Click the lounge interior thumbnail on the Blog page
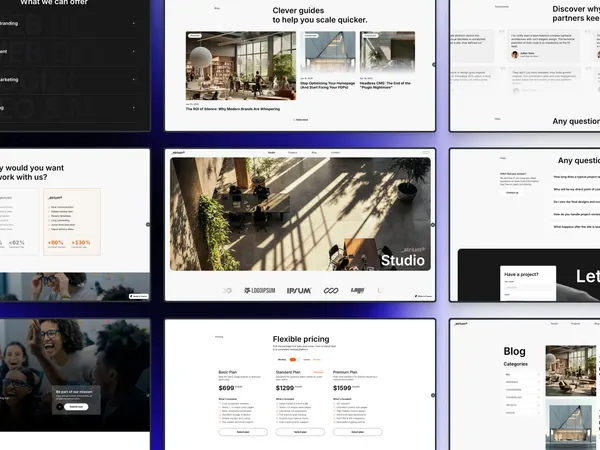Screen dimensions: 600x450 coord(571,370)
